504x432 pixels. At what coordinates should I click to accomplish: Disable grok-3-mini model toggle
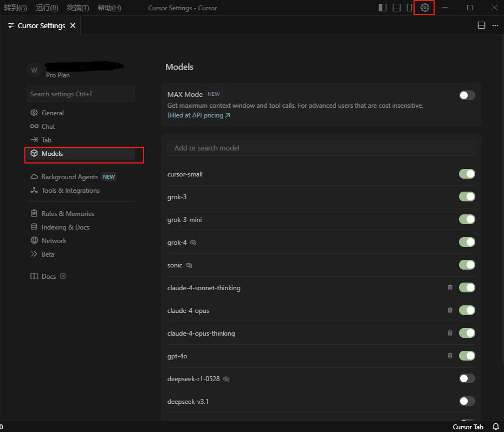467,219
